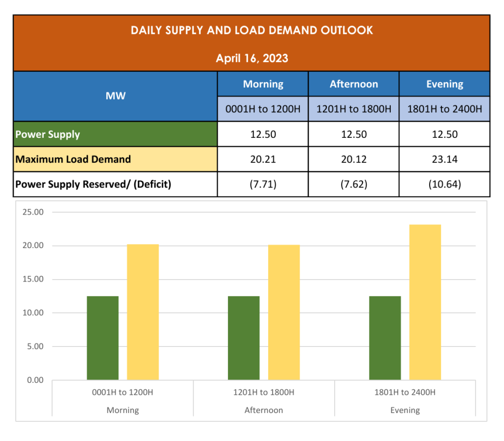Screen dimensions: 504x441
Task: Select the yellow Evening bar in the chart
Action: click(425, 302)
